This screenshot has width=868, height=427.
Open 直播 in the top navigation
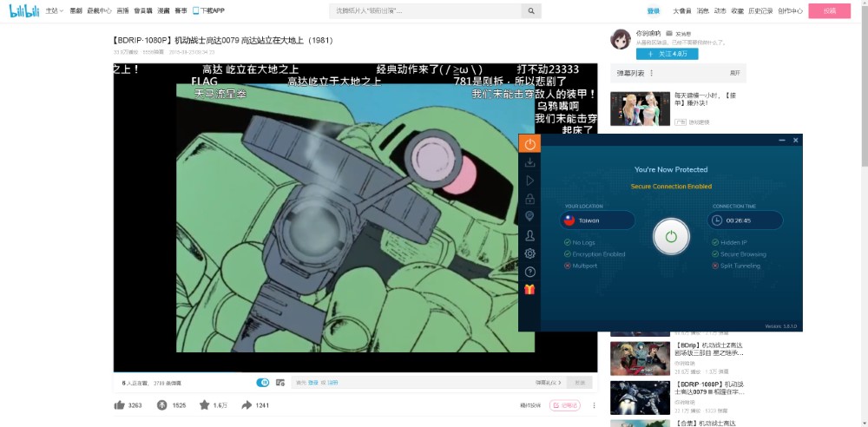point(122,10)
